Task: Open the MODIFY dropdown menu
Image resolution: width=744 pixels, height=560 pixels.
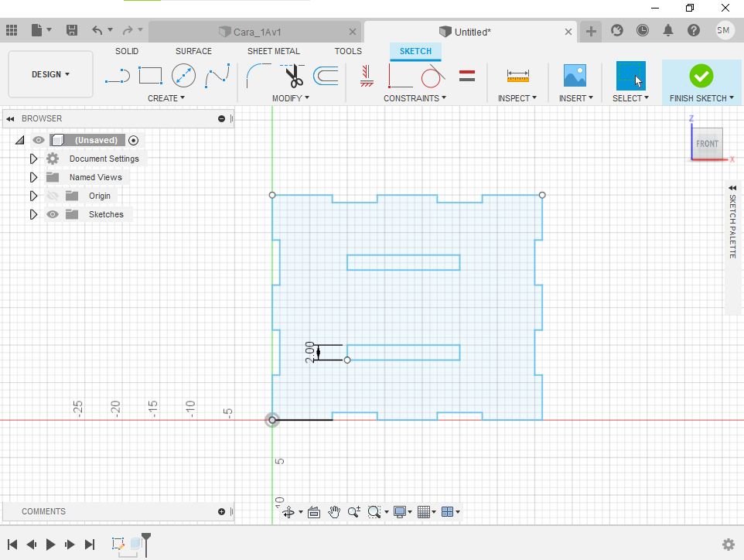Action: tap(290, 98)
